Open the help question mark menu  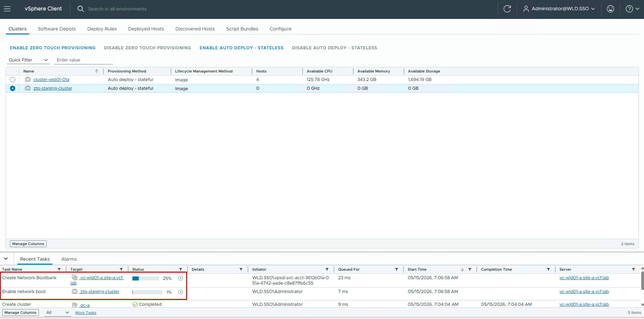click(632, 9)
